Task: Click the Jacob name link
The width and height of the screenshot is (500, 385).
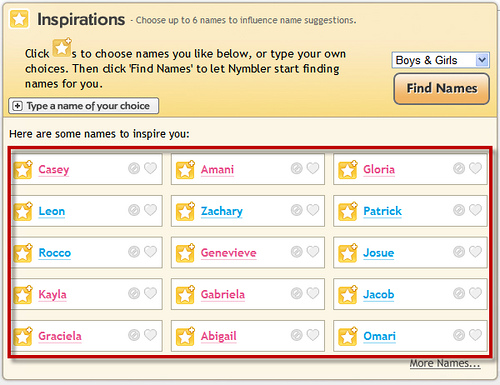Action: 379,294
